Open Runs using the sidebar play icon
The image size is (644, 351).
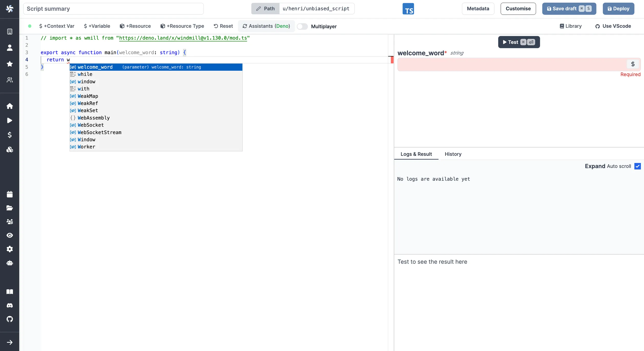[x=10, y=120]
